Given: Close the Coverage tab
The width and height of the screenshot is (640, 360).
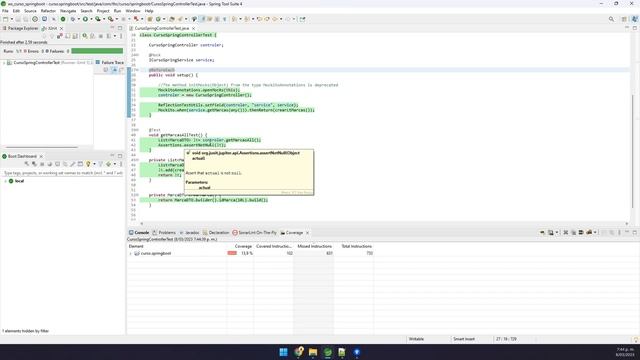Looking at the screenshot, I should 307,232.
